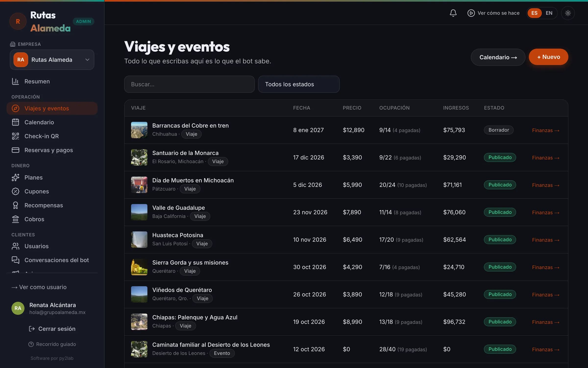
Task: Click the Buscar search field
Action: coord(189,84)
